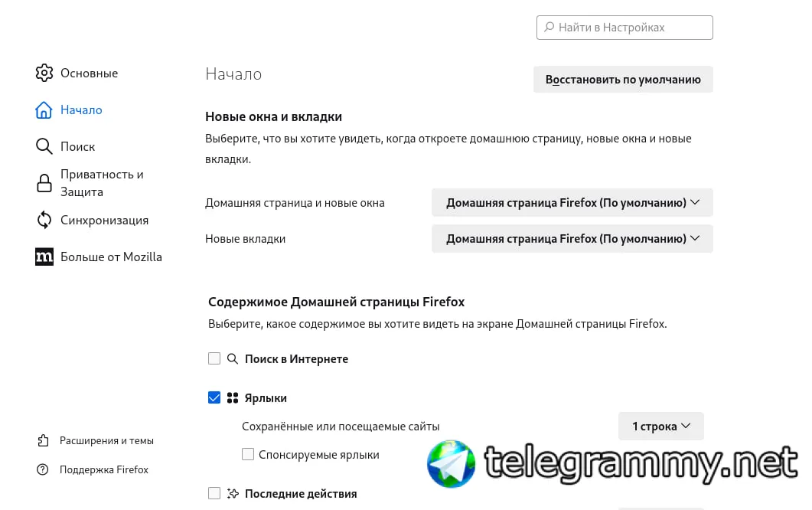Enable the Поиск в Интернете checkbox

(x=214, y=358)
